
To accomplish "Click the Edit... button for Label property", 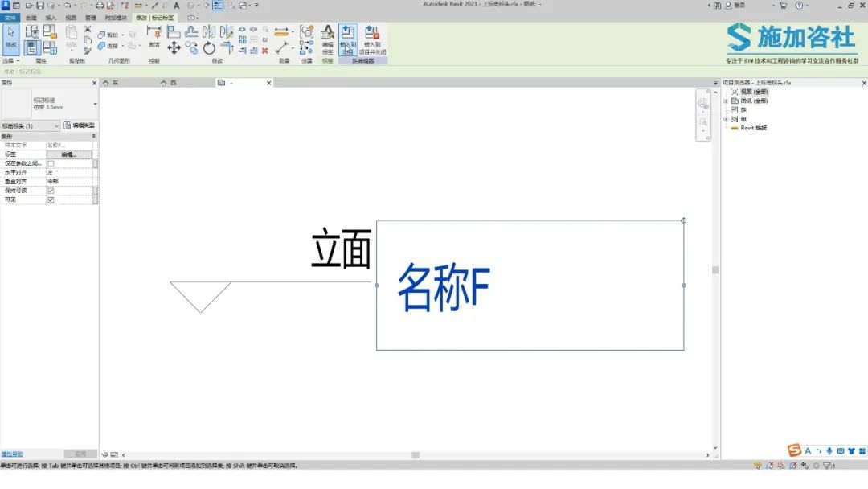I will pyautogui.click(x=69, y=154).
